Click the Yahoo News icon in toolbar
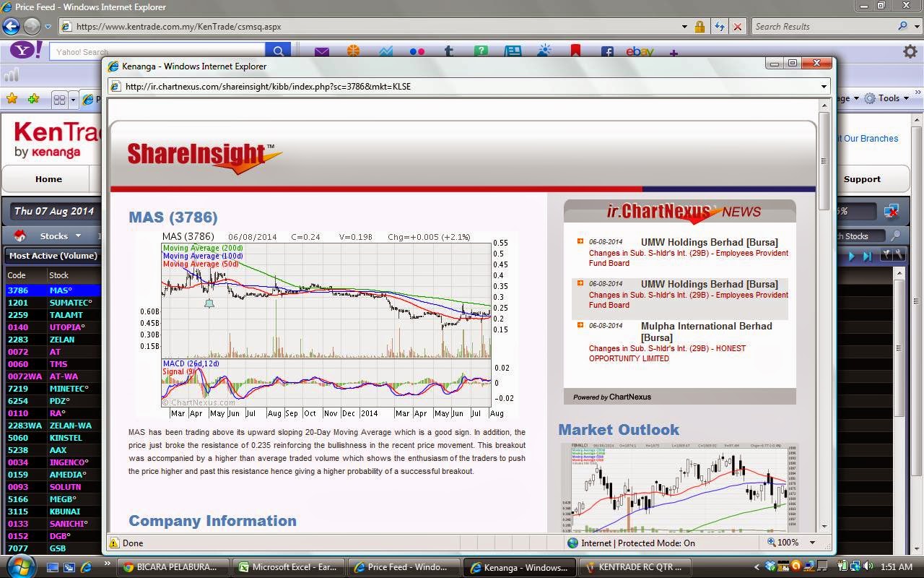 pos(513,51)
